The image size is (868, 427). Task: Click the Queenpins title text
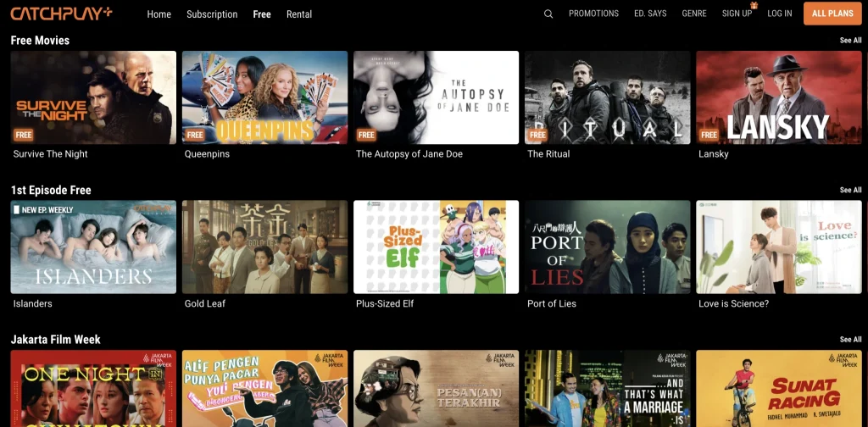[207, 154]
